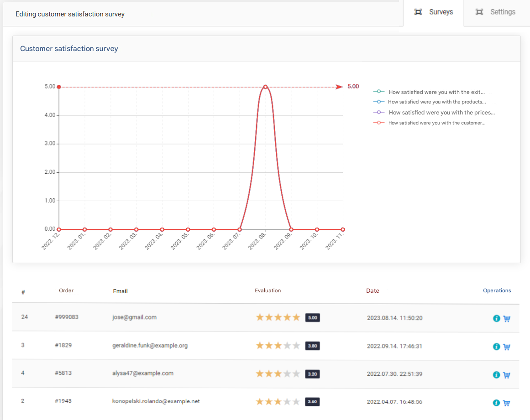This screenshot has height=420, width=530.
Task: Sort table by Evaluation column header
Action: (x=268, y=290)
